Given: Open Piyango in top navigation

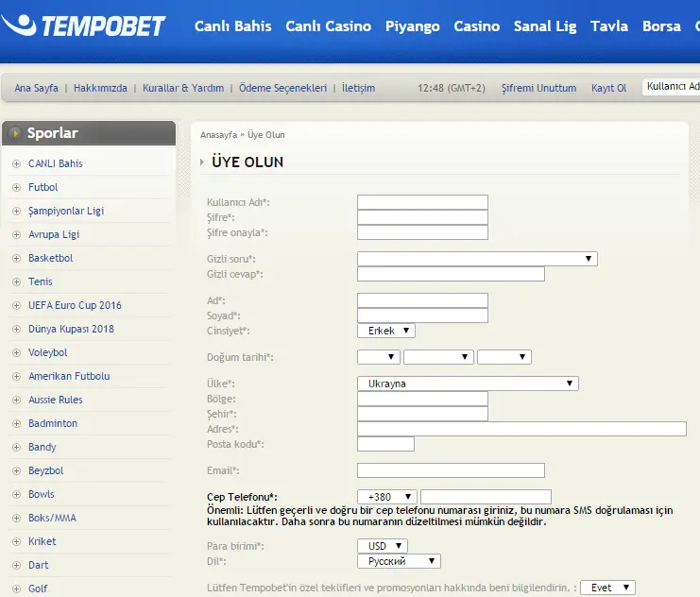Looking at the screenshot, I should 413,26.
